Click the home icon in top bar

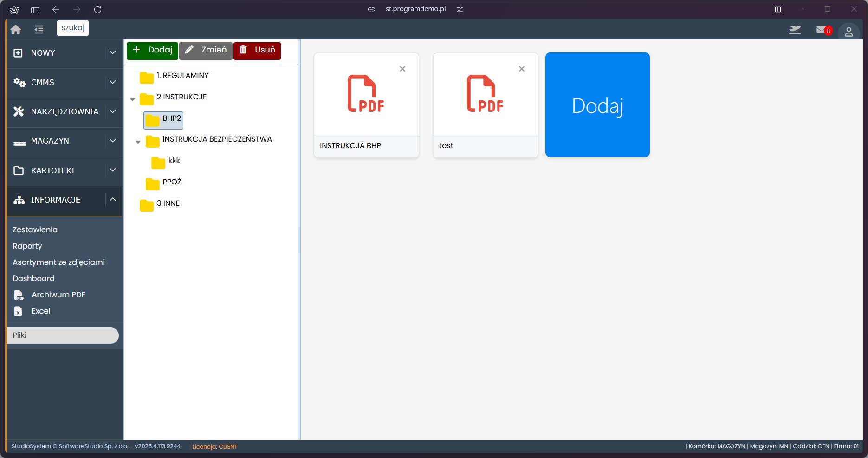(16, 30)
